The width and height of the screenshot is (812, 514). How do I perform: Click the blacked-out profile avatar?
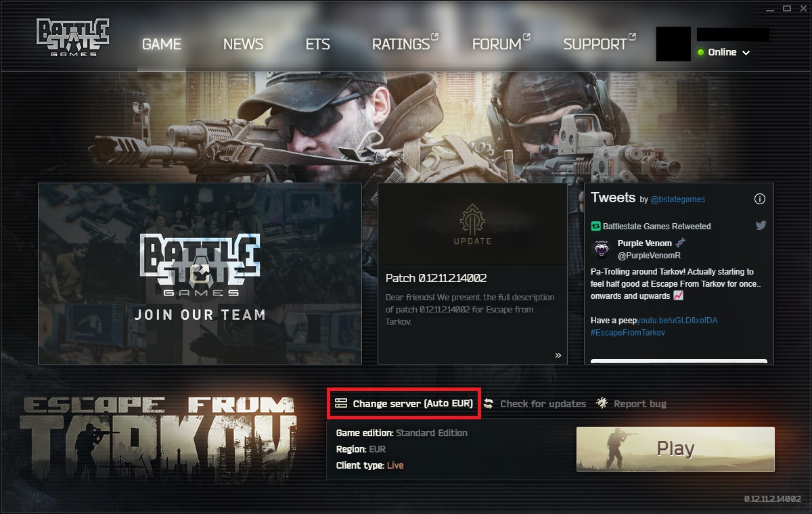[x=673, y=44]
